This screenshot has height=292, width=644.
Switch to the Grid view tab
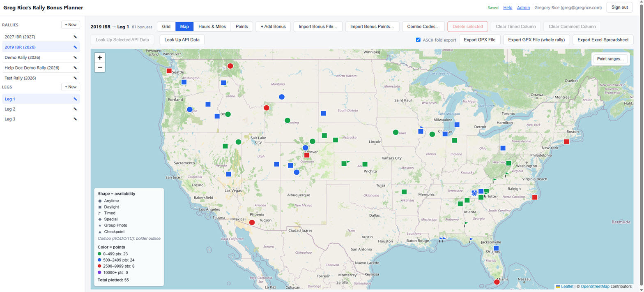(166, 26)
